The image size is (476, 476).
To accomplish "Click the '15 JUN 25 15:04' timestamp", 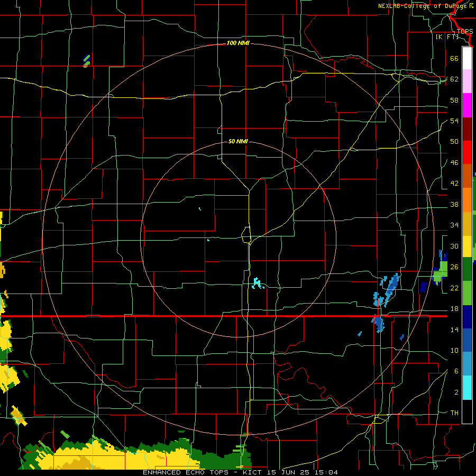I will click(303, 472).
